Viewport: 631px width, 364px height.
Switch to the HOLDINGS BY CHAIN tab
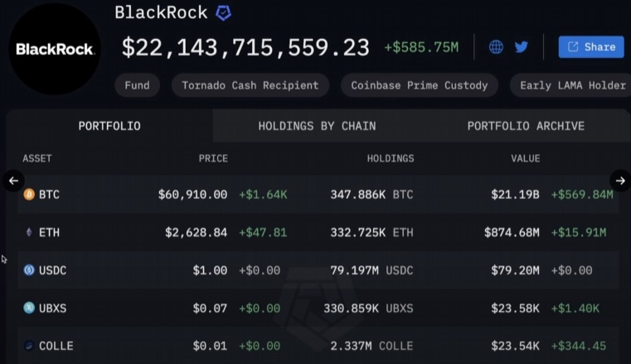(317, 126)
